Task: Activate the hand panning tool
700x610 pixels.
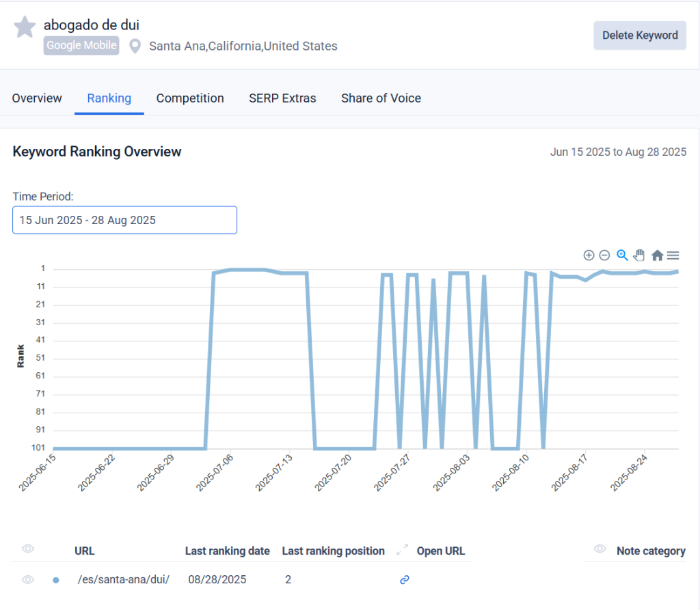Action: point(639,255)
